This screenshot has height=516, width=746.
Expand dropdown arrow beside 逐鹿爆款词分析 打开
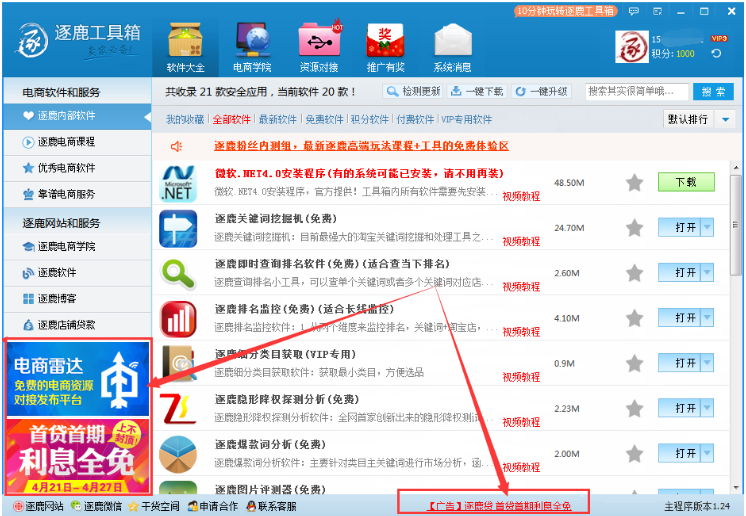707,453
